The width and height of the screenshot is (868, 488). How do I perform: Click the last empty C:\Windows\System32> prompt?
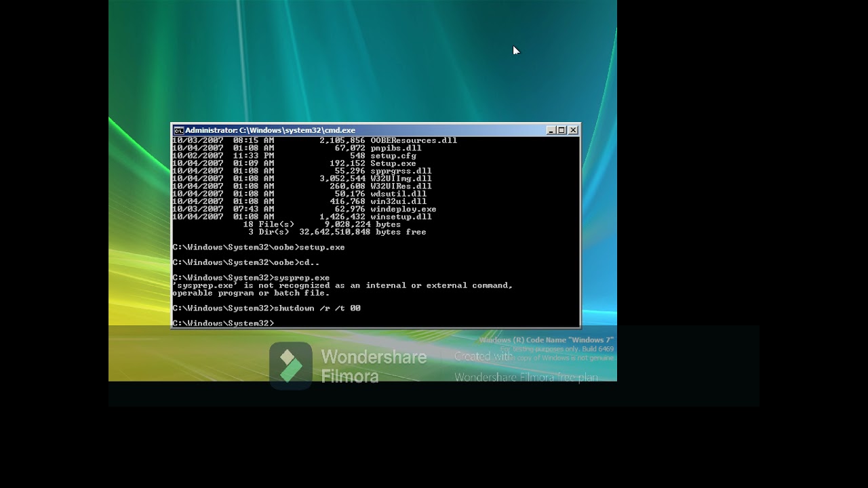pyautogui.click(x=223, y=323)
